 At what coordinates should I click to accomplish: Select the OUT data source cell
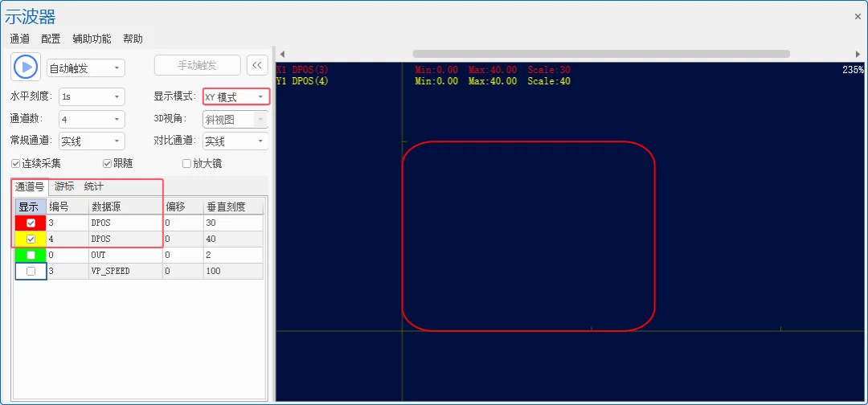(x=125, y=255)
